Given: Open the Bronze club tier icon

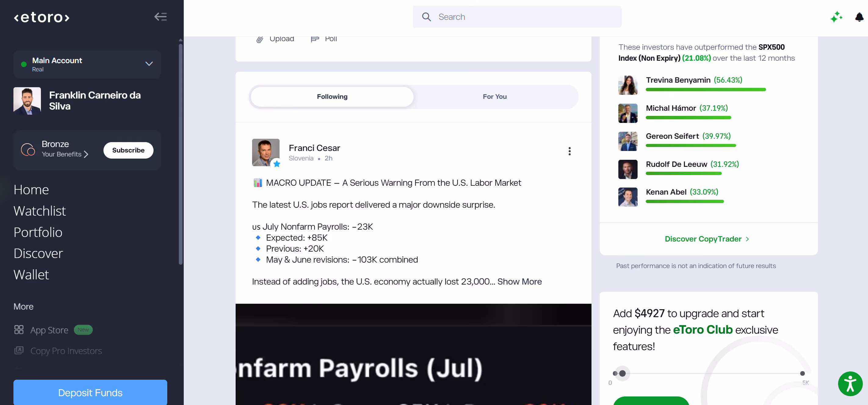Looking at the screenshot, I should coord(28,149).
